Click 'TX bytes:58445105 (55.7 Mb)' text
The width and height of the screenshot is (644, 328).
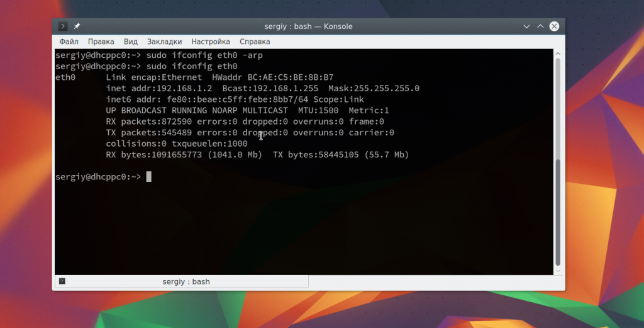[341, 155]
